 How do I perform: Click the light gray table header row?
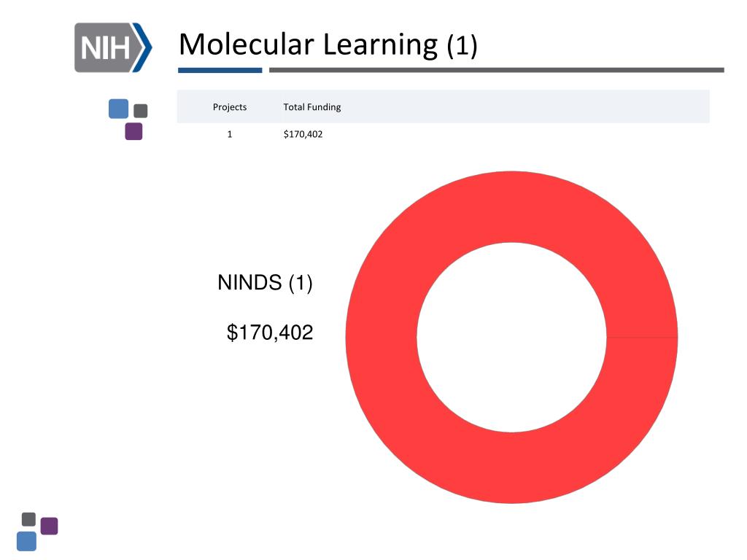(443, 106)
